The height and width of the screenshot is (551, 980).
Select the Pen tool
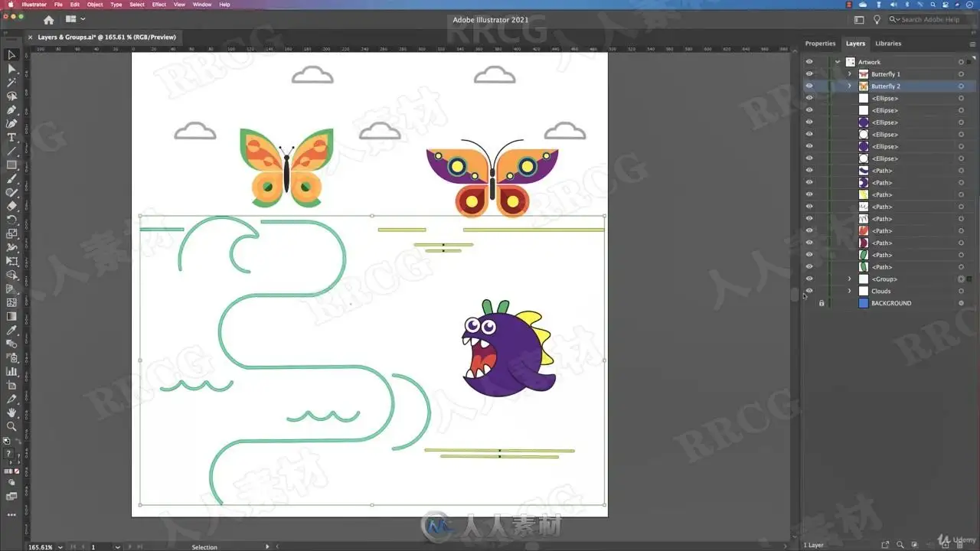click(x=11, y=110)
